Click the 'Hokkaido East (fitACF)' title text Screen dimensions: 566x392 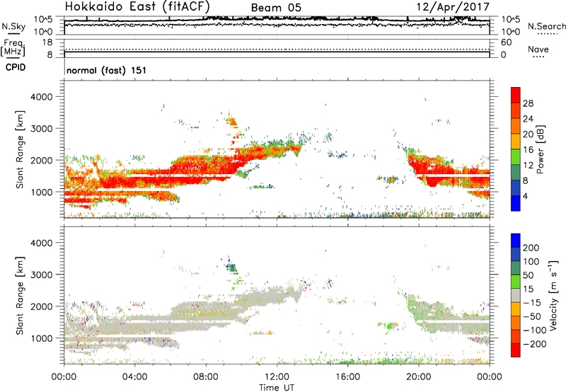click(x=137, y=7)
